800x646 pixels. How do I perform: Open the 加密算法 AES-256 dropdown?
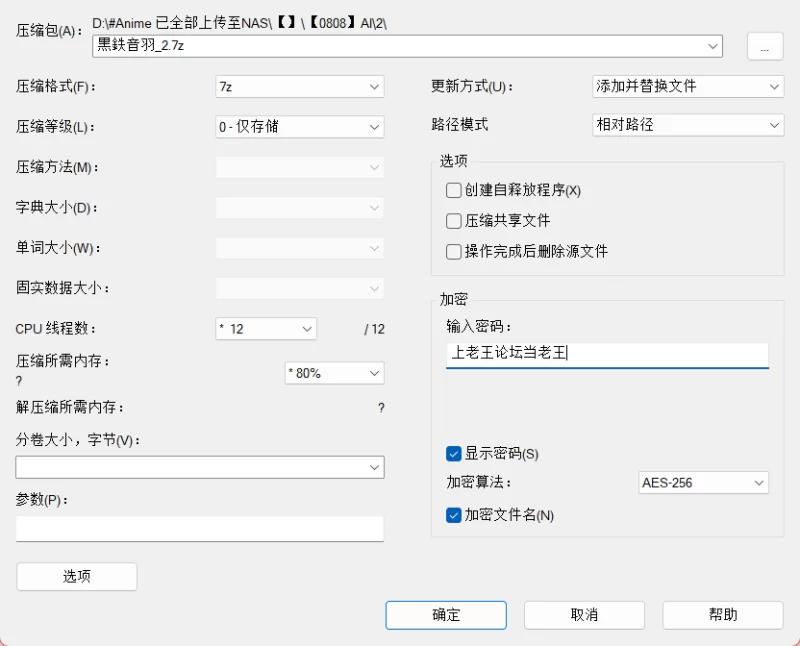(703, 483)
